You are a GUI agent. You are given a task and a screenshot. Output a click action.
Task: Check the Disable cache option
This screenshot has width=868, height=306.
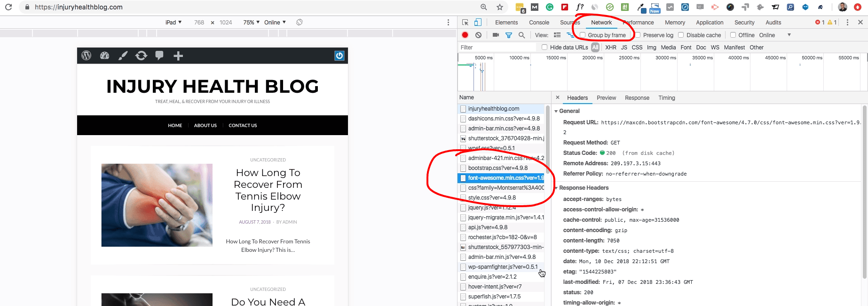point(681,35)
